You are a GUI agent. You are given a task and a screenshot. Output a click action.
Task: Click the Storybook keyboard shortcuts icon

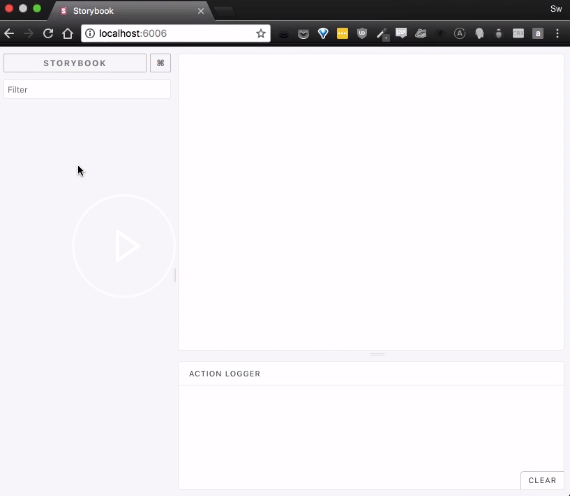pos(160,63)
